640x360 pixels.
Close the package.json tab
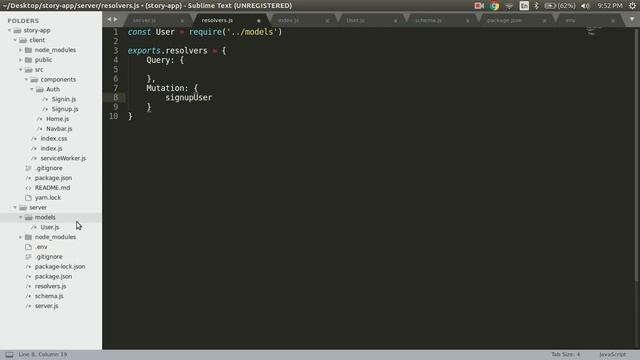coord(544,20)
